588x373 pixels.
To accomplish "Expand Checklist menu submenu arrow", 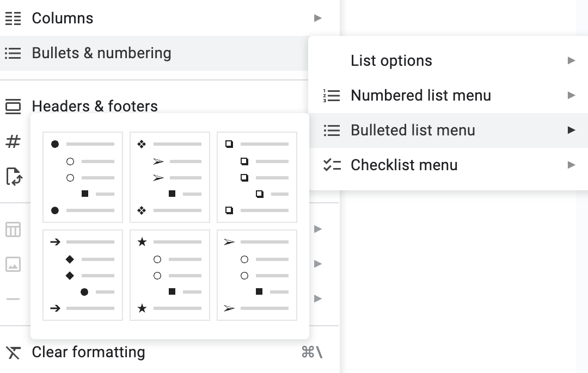I will (571, 165).
